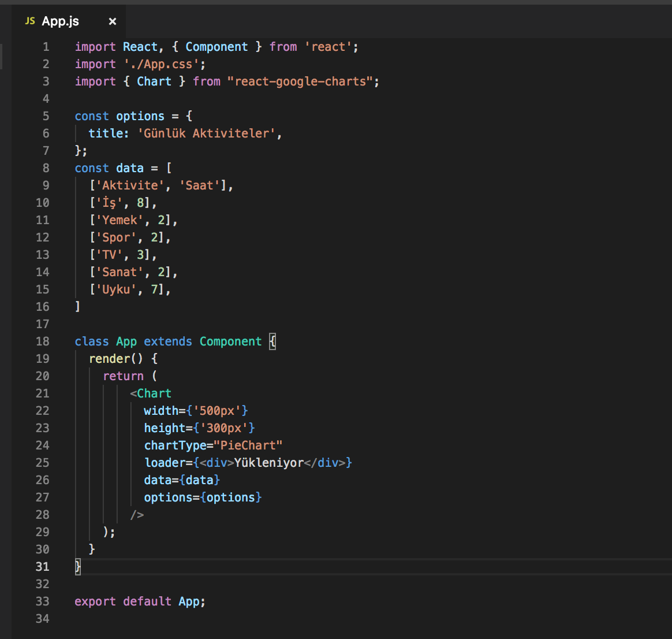Click the ['Uyku', 7] data row
This screenshot has width=672, height=639.
click(130, 289)
